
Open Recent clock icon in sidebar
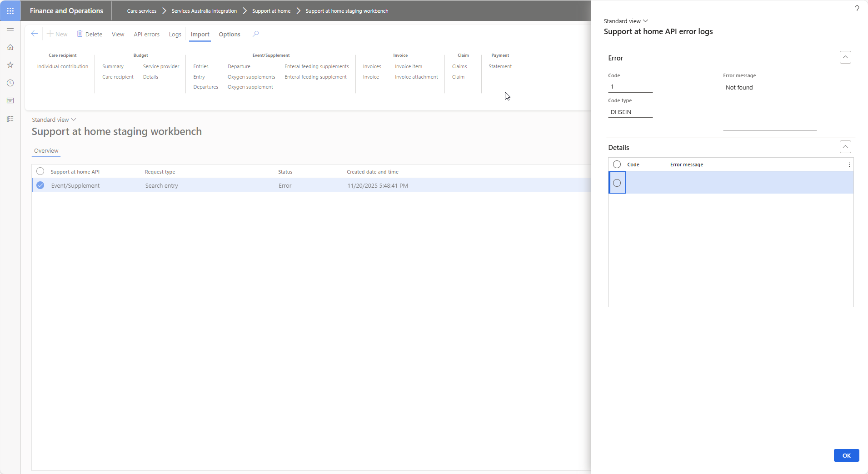tap(10, 83)
